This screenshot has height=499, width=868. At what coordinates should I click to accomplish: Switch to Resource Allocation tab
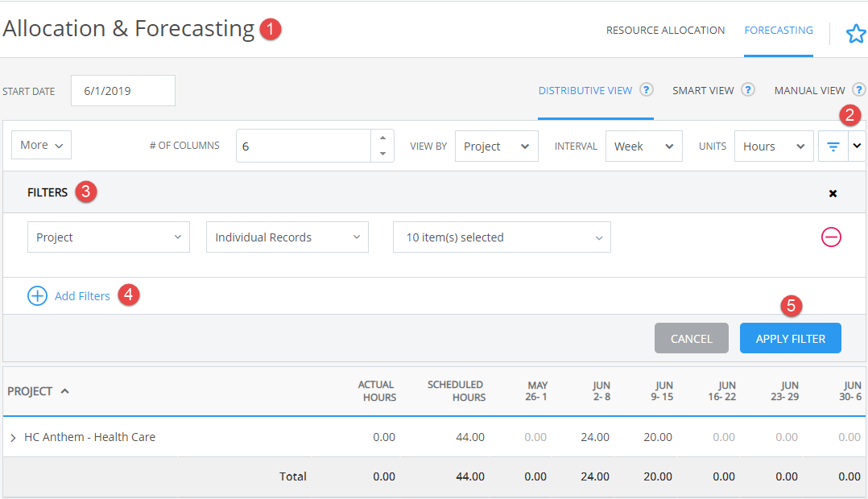665,31
